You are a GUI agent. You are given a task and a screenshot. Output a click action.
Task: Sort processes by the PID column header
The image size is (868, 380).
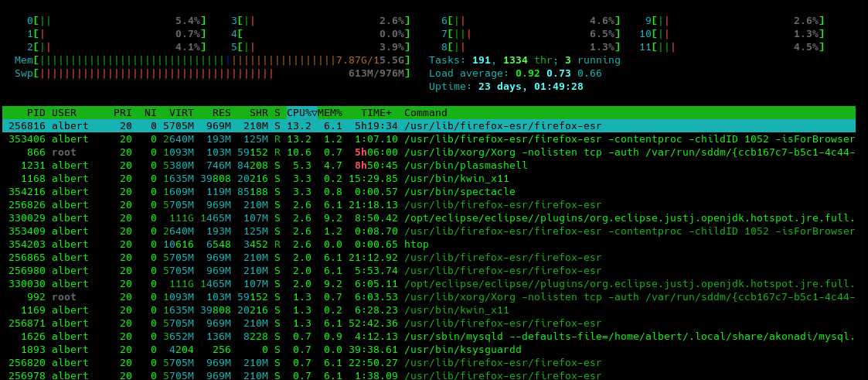coord(36,113)
